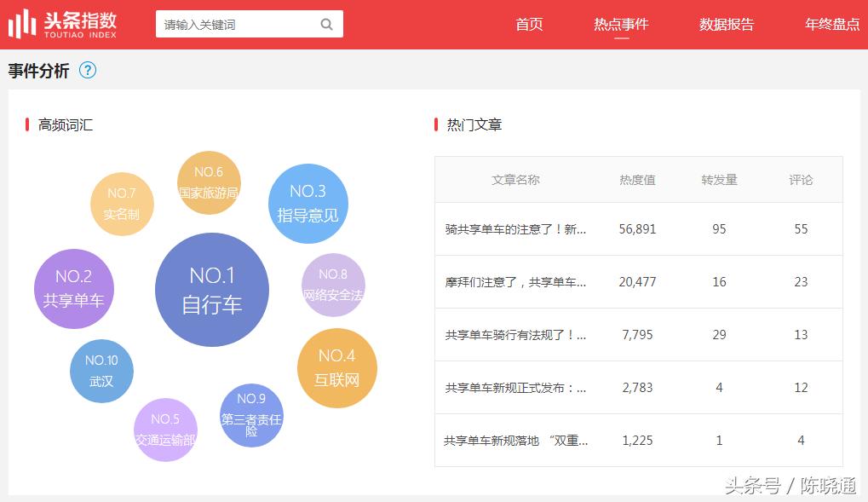Select the NO.7 实名制 bubble
This screenshot has height=502, width=868.
click(x=122, y=204)
